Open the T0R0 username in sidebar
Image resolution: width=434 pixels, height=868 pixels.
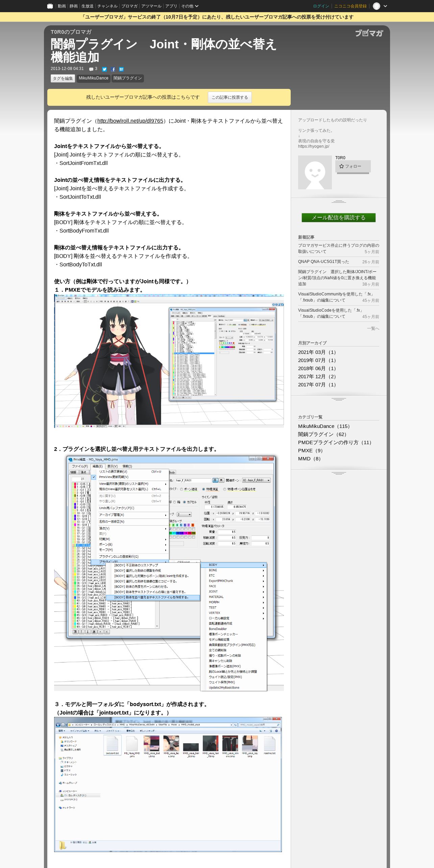340,158
